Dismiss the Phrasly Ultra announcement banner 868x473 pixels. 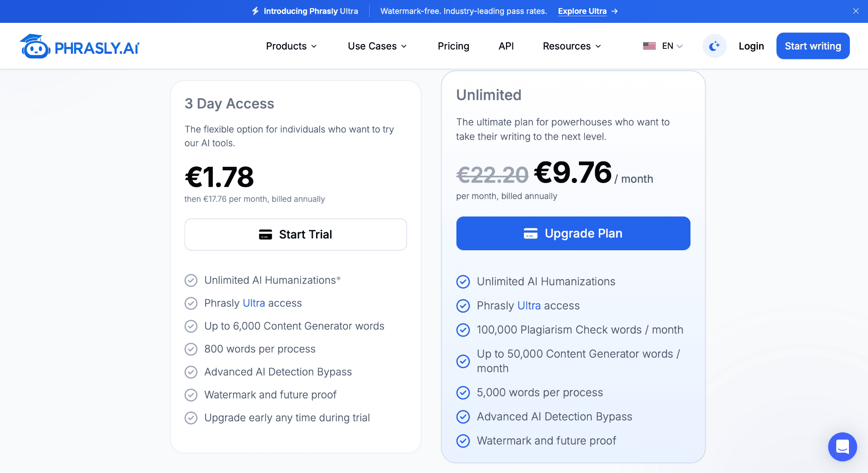coord(856,11)
